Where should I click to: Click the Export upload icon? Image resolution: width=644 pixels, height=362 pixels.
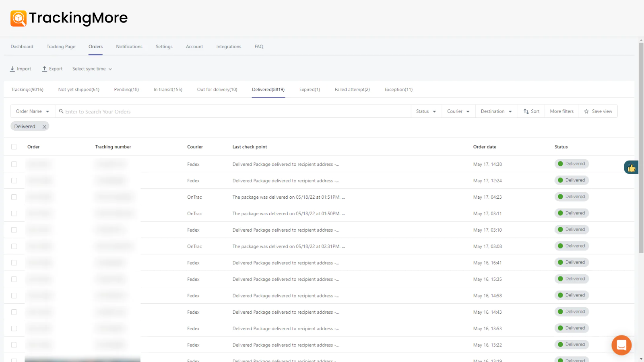click(x=45, y=69)
